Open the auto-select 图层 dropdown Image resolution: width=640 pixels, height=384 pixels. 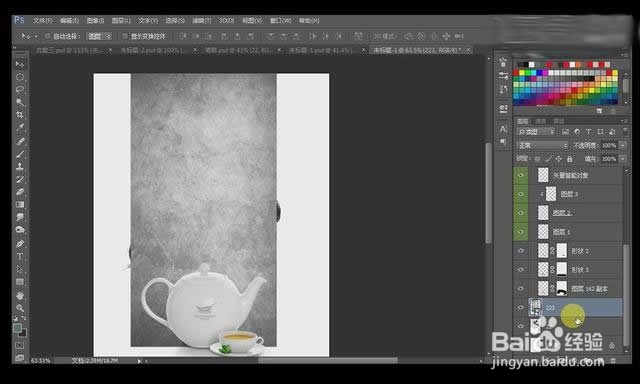[100, 36]
